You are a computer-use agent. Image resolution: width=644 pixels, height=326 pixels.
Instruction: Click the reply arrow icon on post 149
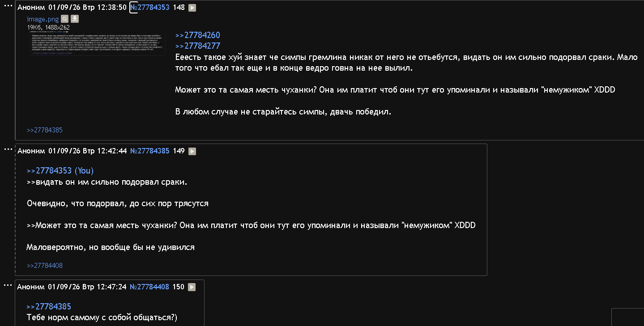[x=192, y=151]
